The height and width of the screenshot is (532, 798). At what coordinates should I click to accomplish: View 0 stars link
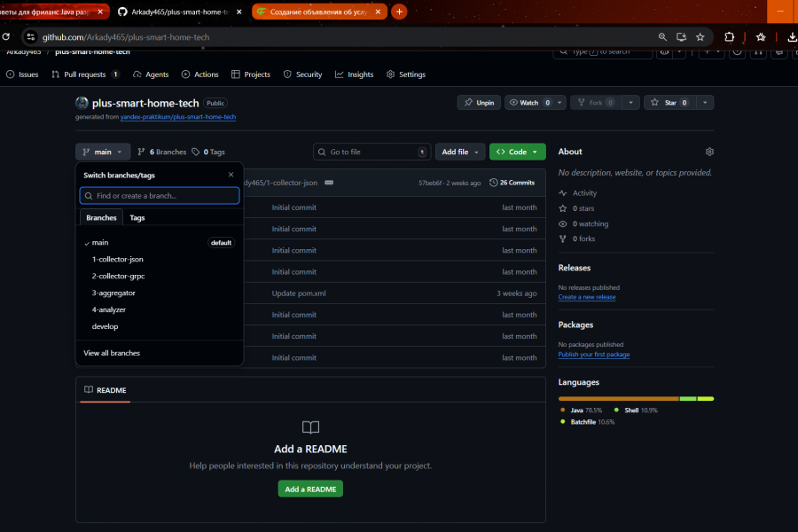576,208
